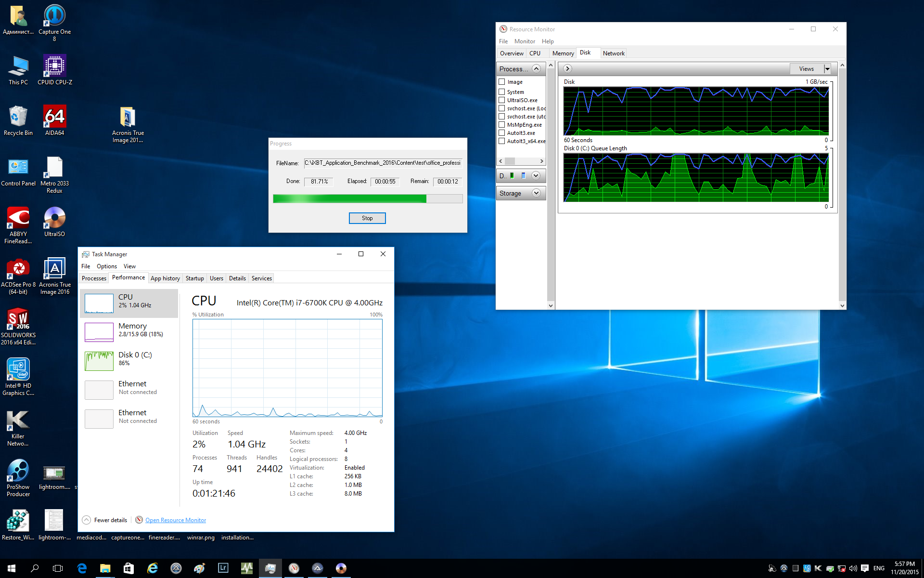The image size is (924, 578).
Task: Click the Open Resource Monitor link
Action: [176, 520]
